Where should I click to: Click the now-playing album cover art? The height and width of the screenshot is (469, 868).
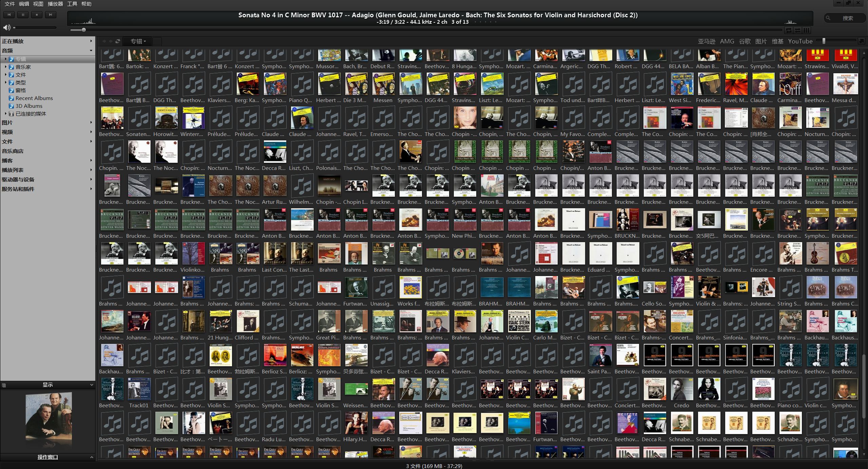(49, 416)
